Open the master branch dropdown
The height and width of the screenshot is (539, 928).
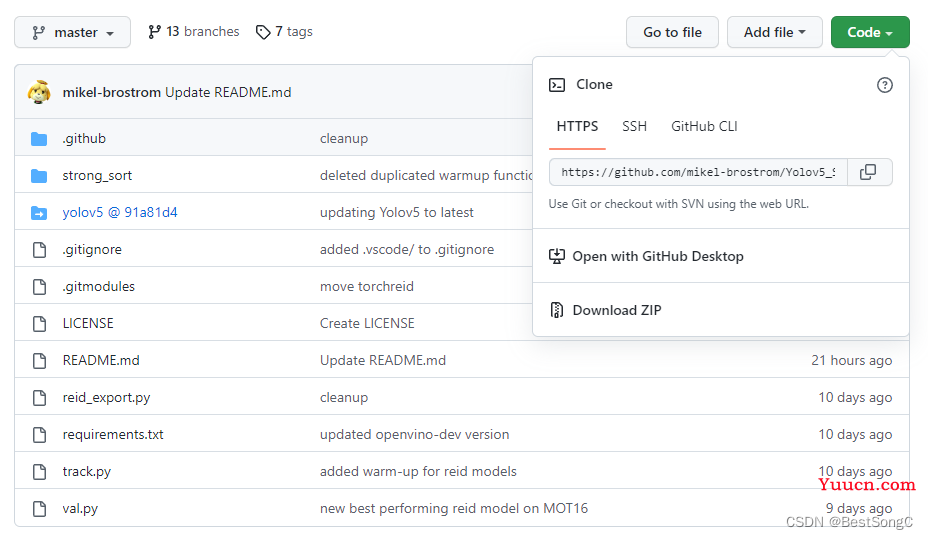tap(72, 32)
